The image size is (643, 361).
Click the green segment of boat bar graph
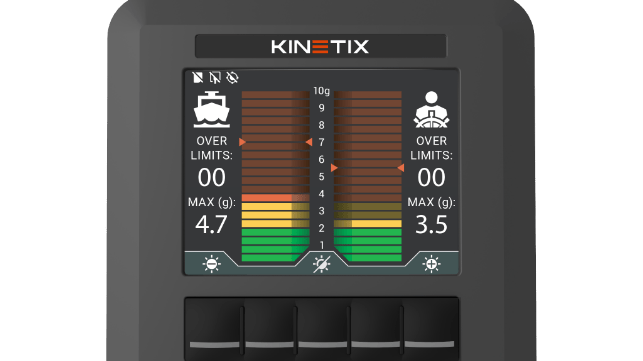tap(275, 245)
